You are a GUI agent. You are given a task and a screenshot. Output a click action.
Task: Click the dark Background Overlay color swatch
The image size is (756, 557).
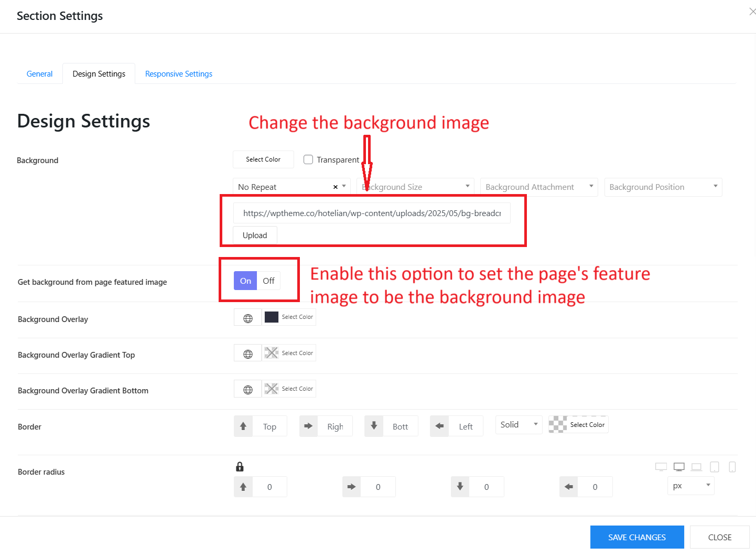click(272, 317)
